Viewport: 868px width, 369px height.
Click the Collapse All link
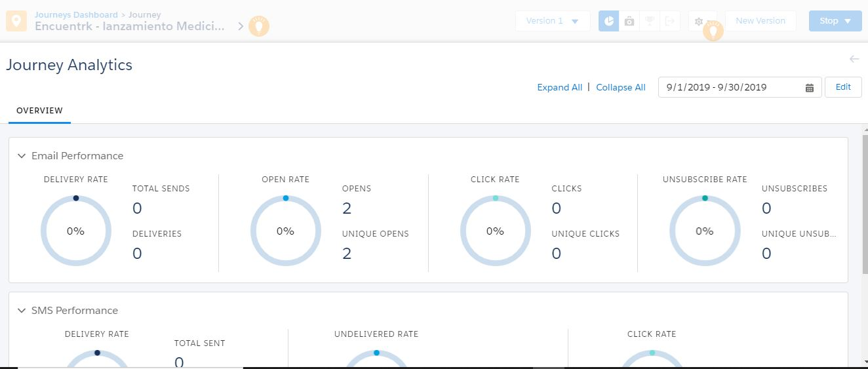click(621, 87)
